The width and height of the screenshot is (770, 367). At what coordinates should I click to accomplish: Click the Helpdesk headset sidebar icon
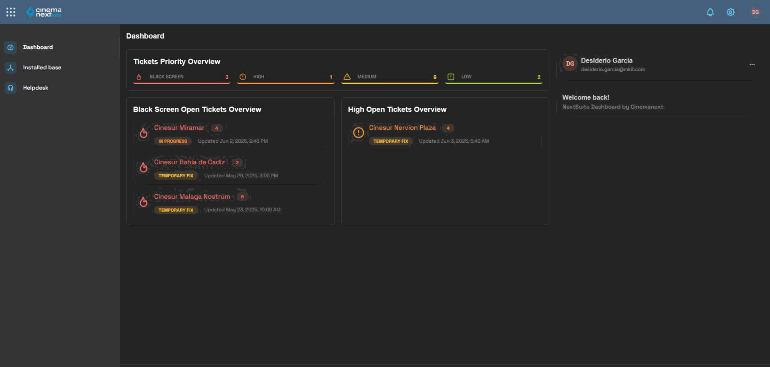point(10,88)
